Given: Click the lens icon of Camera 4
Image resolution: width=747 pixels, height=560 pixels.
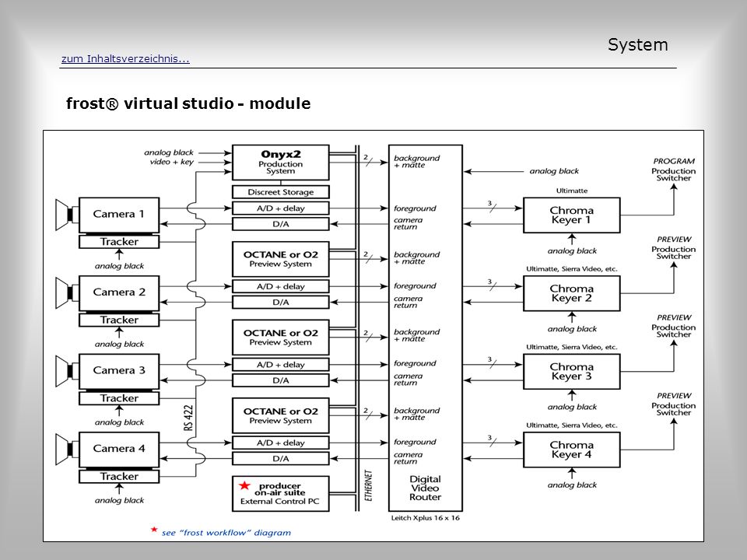Looking at the screenshot, I should pyautogui.click(x=67, y=449).
